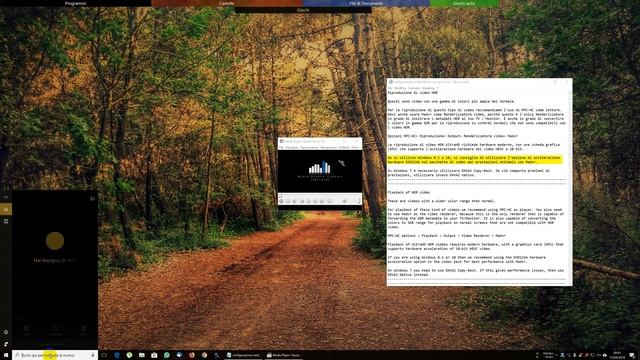The image size is (640, 360).
Task: Click the Cortana search box on taskbar
Action: 55,355
